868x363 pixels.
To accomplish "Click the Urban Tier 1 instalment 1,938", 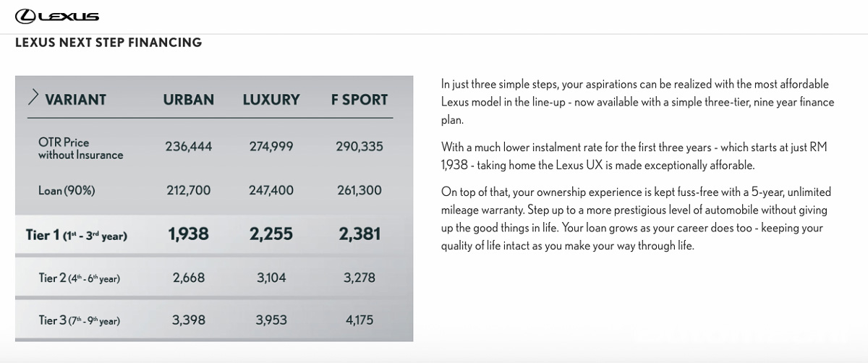I will (189, 234).
